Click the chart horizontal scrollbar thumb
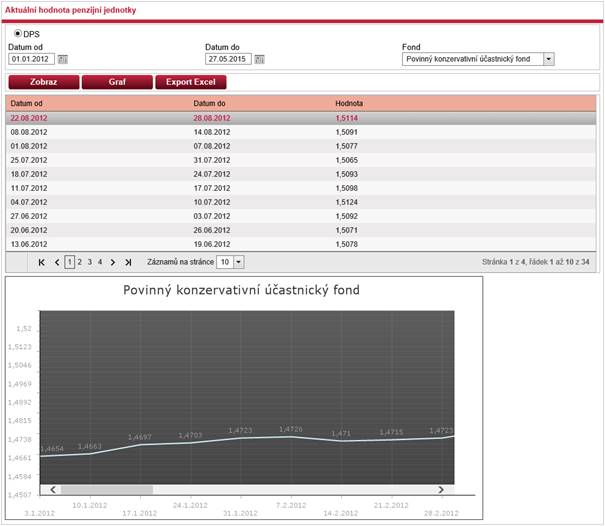Viewport: 605px width, 526px height. tap(106, 489)
